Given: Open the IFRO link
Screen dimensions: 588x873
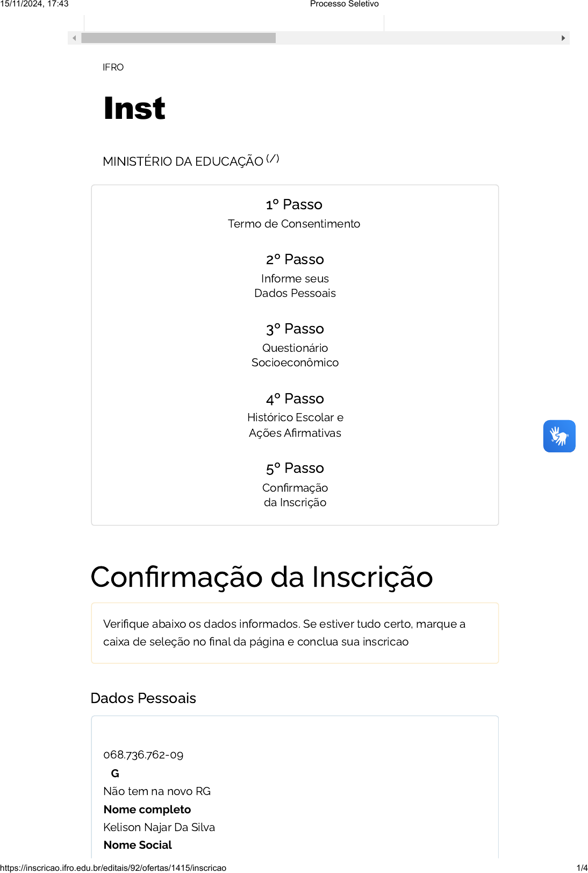Looking at the screenshot, I should coord(113,67).
